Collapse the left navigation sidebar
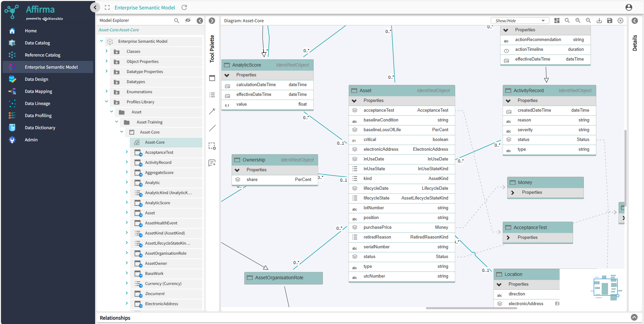644x324 pixels. tap(95, 7)
